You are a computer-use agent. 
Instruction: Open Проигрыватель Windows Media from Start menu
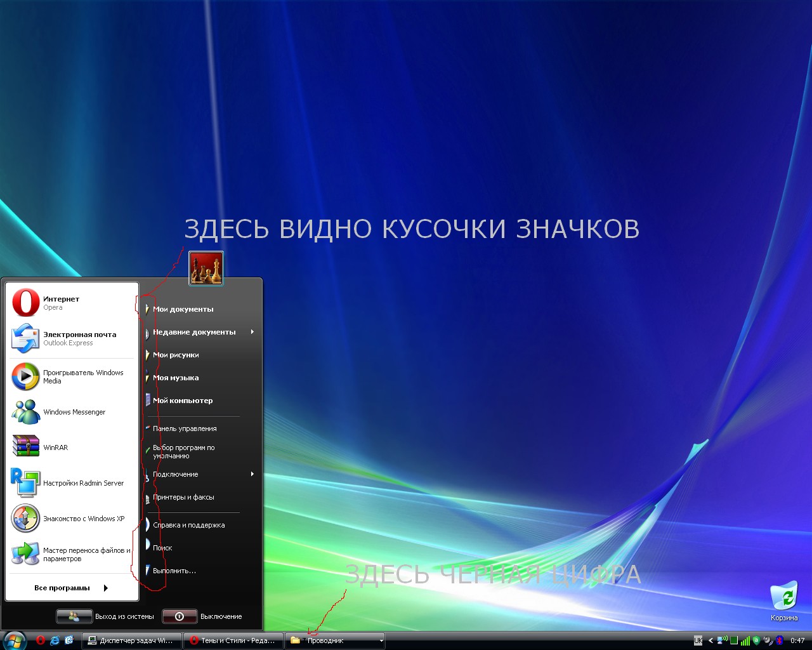coord(72,376)
